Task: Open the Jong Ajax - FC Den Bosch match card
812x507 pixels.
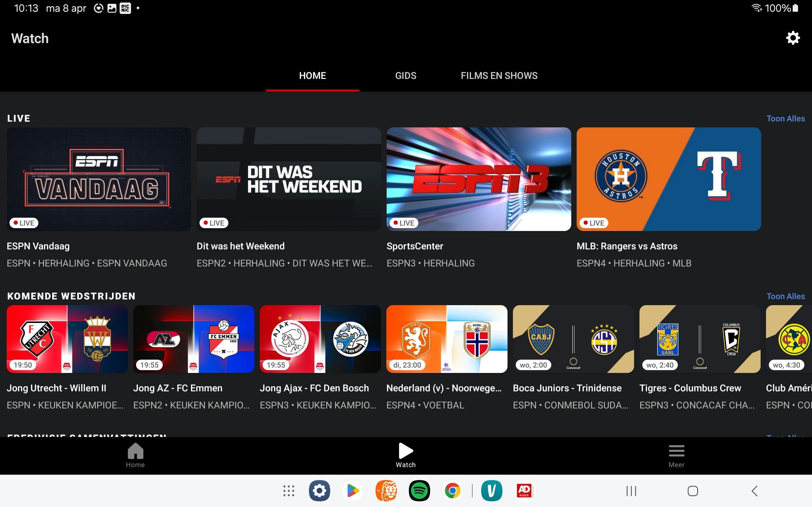Action: (320, 339)
